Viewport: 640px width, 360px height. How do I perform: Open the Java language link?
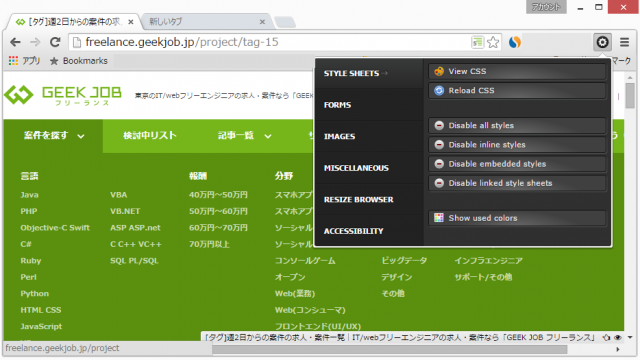pos(29,195)
